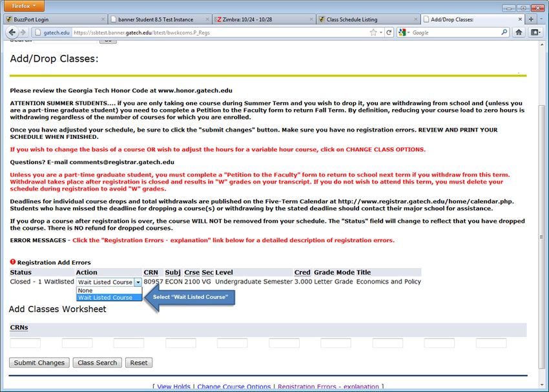Click the browser forward arrow

[23, 32]
